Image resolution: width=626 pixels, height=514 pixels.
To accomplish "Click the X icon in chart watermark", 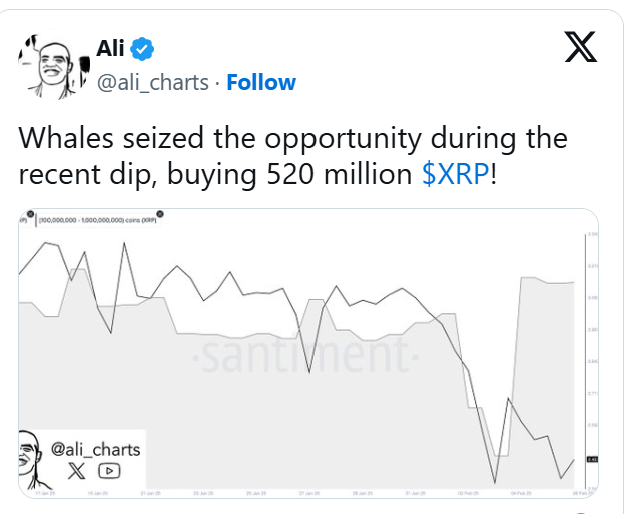I will coord(76,469).
